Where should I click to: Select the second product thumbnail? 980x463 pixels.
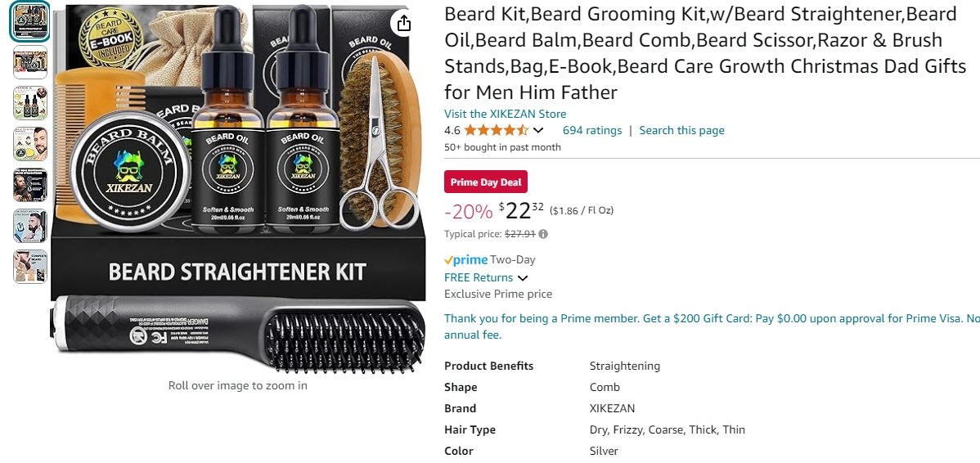(30, 62)
